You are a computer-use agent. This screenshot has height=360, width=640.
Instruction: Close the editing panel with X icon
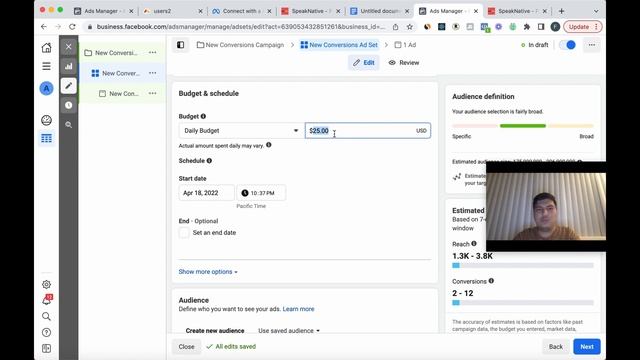coord(69,47)
